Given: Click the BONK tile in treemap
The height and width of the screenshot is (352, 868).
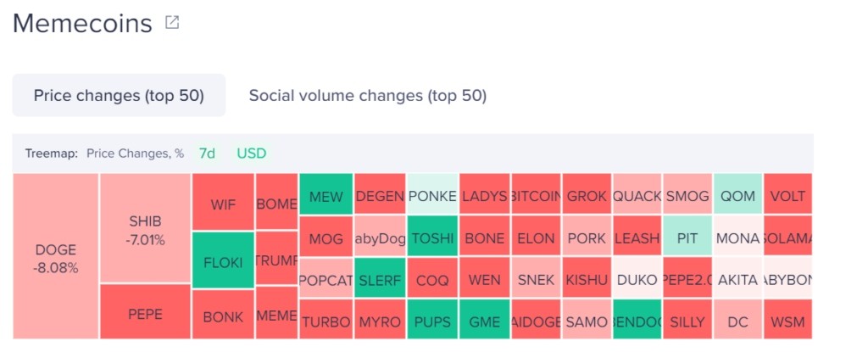Looking at the screenshot, I should [223, 315].
